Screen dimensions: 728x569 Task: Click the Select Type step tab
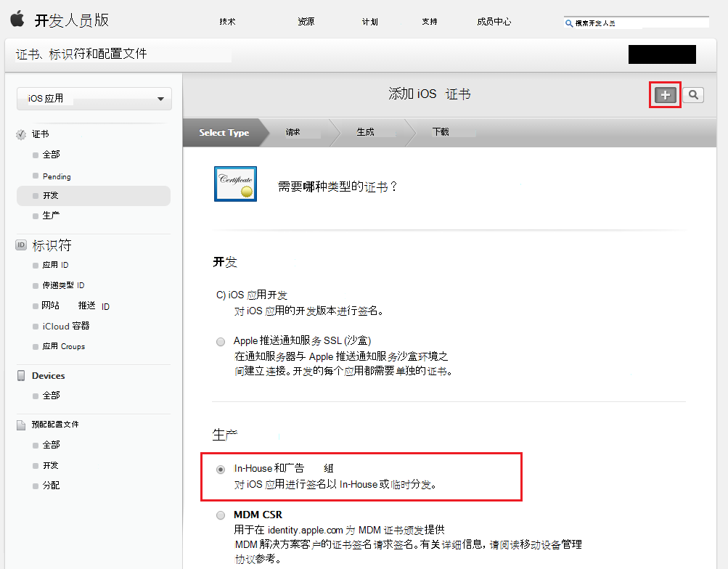click(224, 132)
